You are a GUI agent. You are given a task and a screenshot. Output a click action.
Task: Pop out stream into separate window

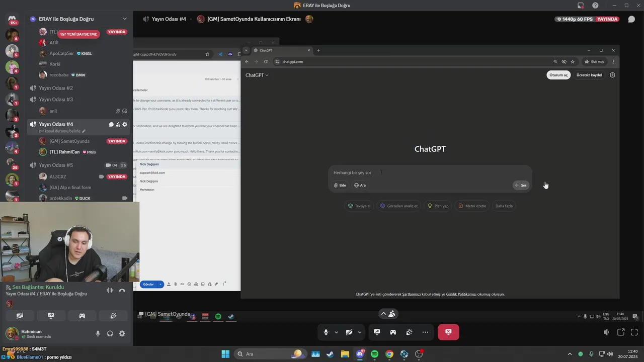(621, 332)
